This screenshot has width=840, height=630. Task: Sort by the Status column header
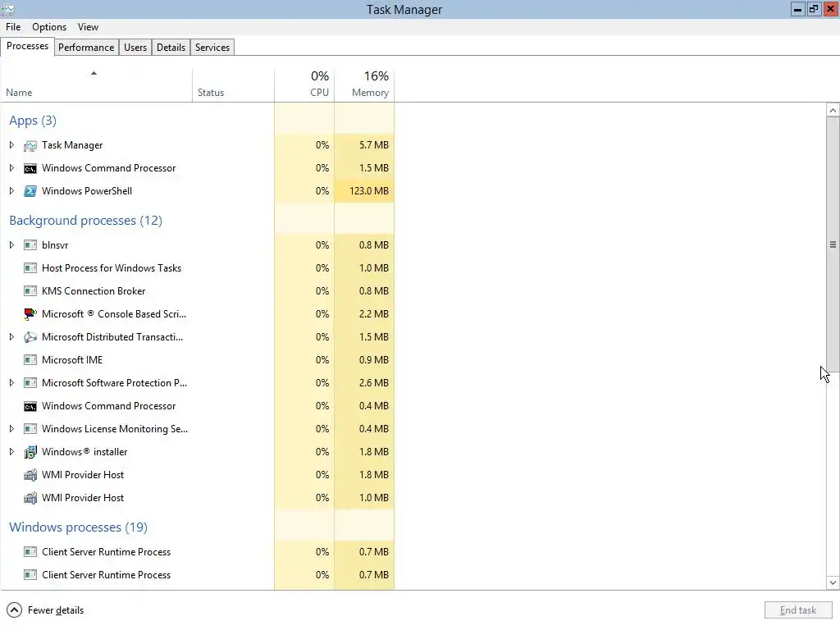(x=233, y=85)
